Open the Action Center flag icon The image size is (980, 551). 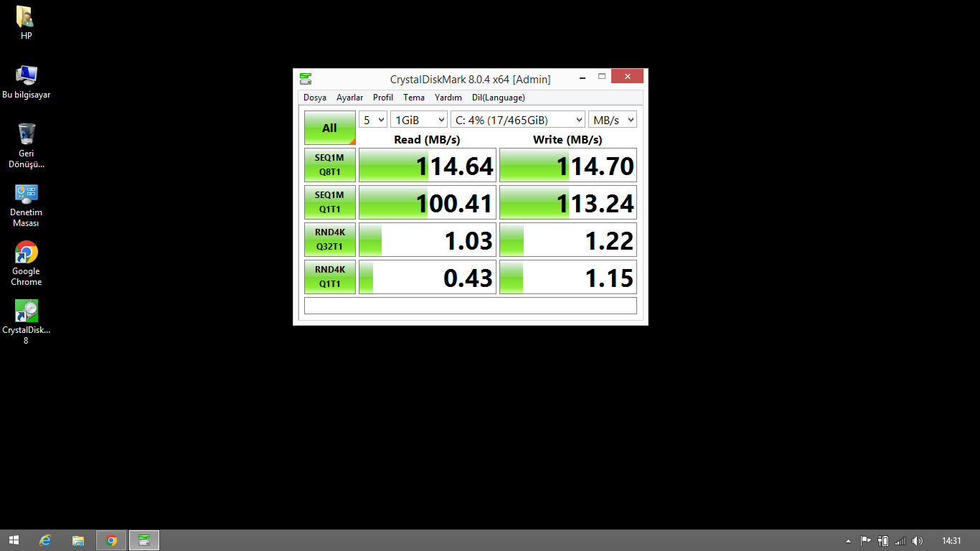click(x=866, y=541)
